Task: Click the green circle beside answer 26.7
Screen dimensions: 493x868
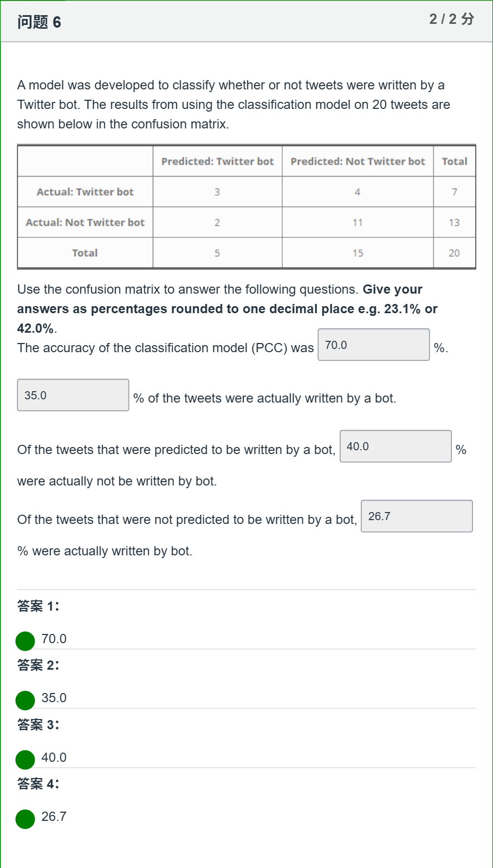Action: (25, 819)
